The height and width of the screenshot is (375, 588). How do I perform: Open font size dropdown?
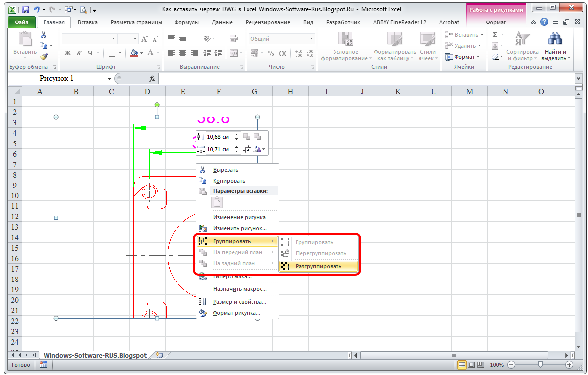coord(135,39)
